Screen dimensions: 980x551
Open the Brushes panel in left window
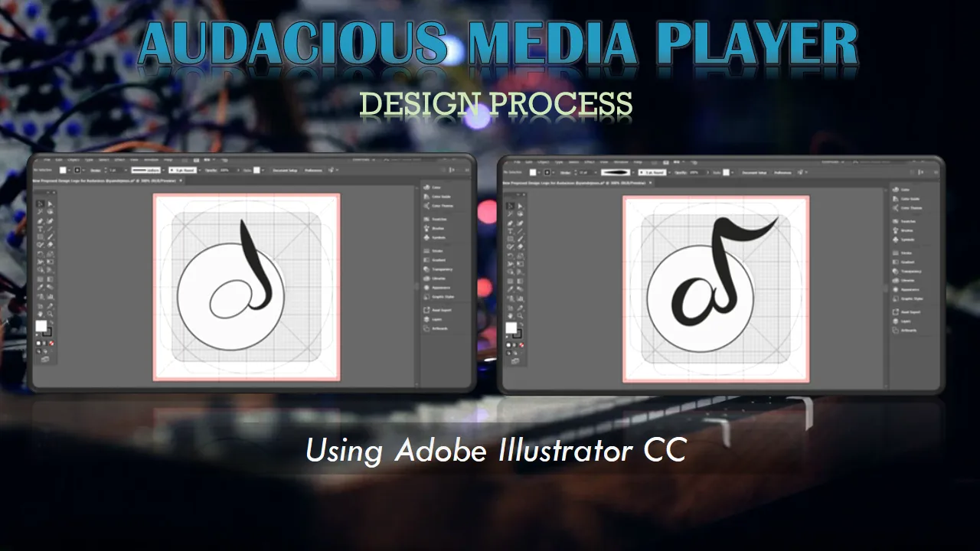(434, 228)
